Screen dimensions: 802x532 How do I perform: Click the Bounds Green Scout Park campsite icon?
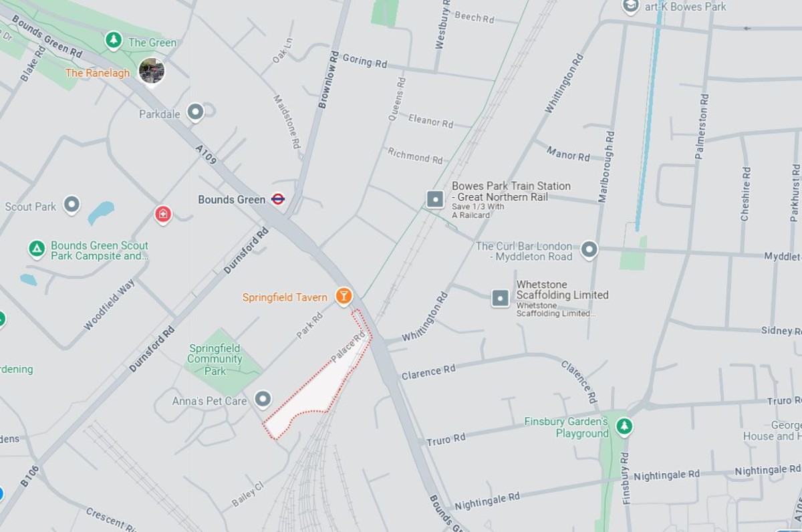pyautogui.click(x=37, y=249)
